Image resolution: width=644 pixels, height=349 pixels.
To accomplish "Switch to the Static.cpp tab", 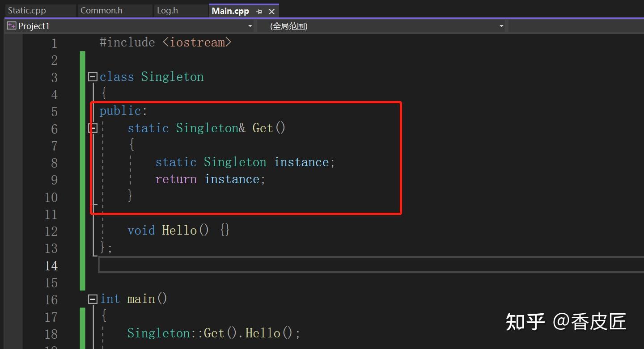I will (x=27, y=10).
